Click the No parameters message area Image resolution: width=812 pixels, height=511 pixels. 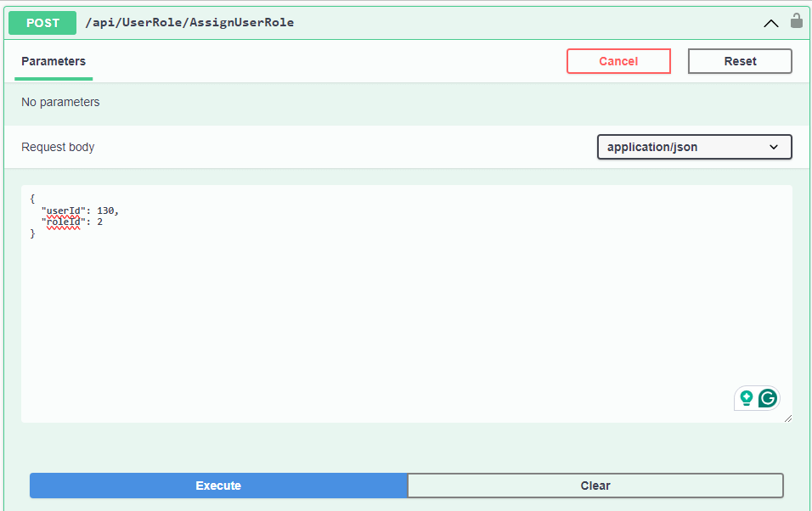point(61,102)
